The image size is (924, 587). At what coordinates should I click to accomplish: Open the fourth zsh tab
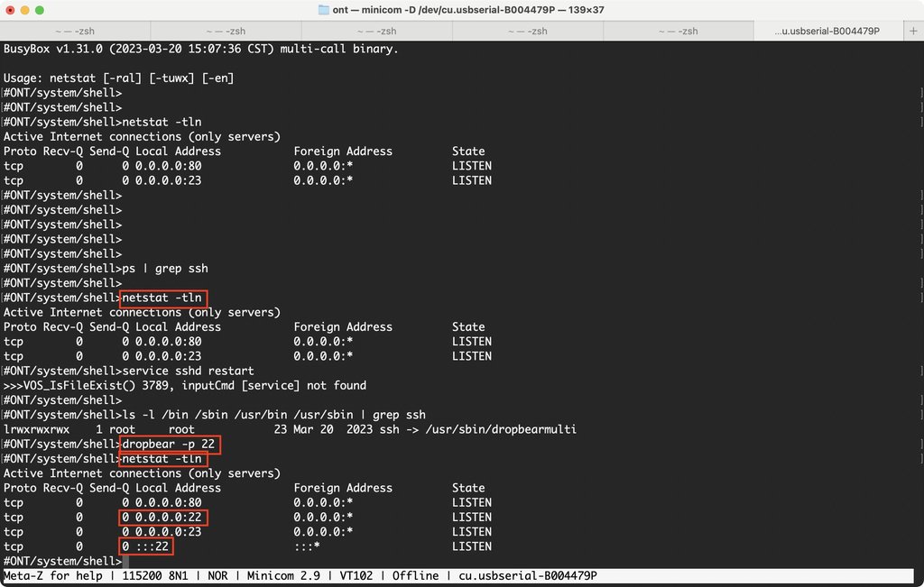pyautogui.click(x=527, y=31)
